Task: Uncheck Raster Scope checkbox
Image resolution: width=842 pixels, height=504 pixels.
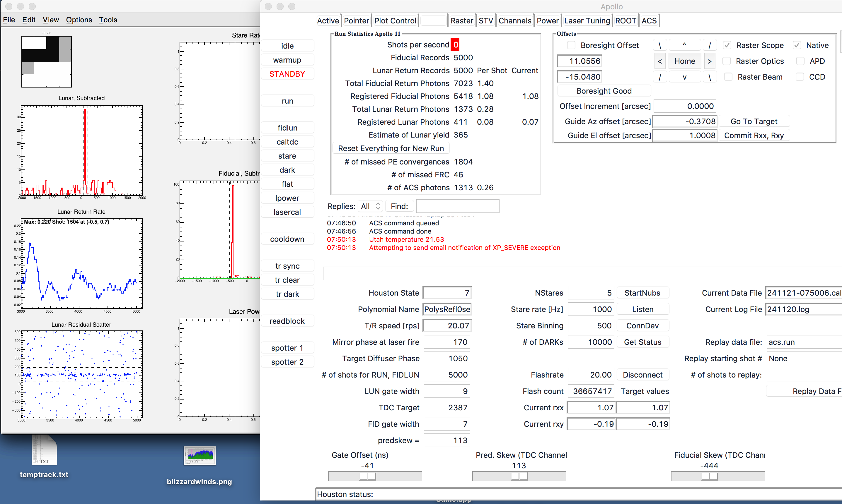Action: click(727, 45)
